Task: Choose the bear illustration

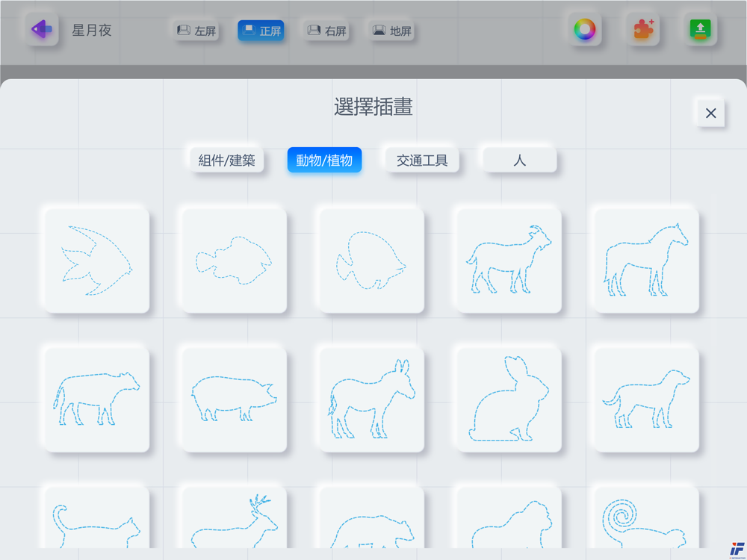Action: [x=371, y=519]
